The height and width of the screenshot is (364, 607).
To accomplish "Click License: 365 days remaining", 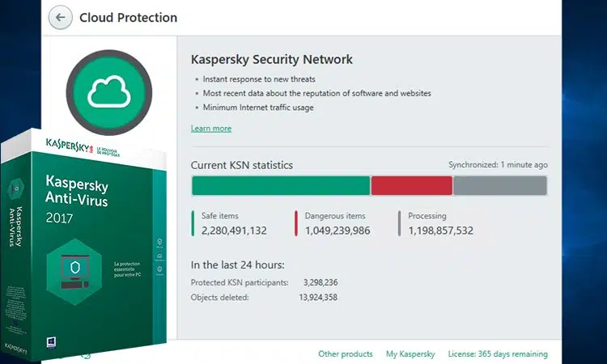I will pyautogui.click(x=498, y=354).
